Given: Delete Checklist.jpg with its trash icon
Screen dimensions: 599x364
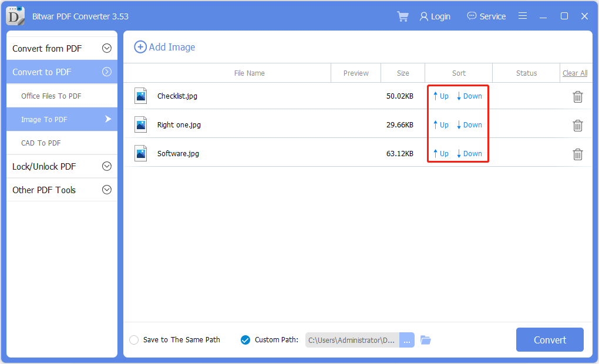Looking at the screenshot, I should [x=578, y=97].
